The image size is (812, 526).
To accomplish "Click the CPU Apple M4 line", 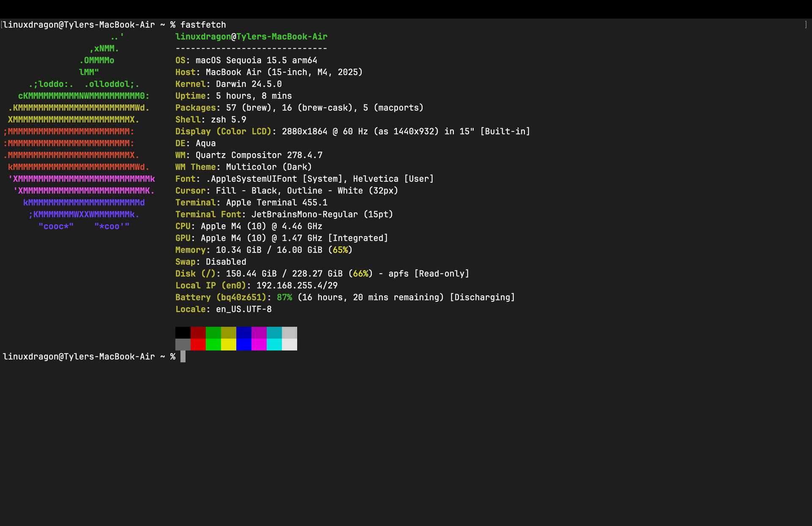I will pyautogui.click(x=249, y=226).
